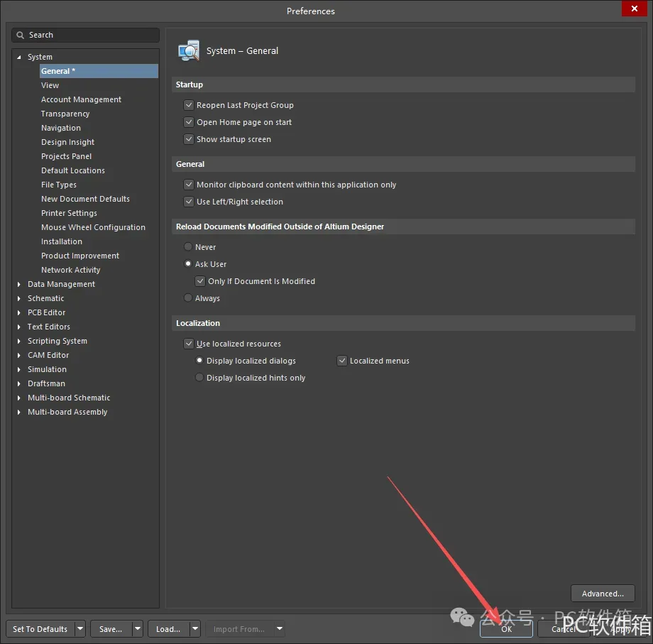This screenshot has height=644, width=653.
Task: Click the Set To Defaults button
Action: 40,628
